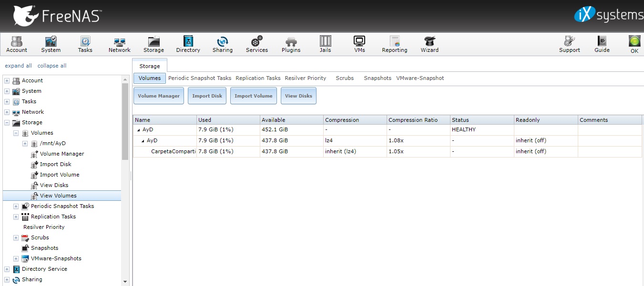
Task: Click the Volume Manager button
Action: (x=159, y=96)
